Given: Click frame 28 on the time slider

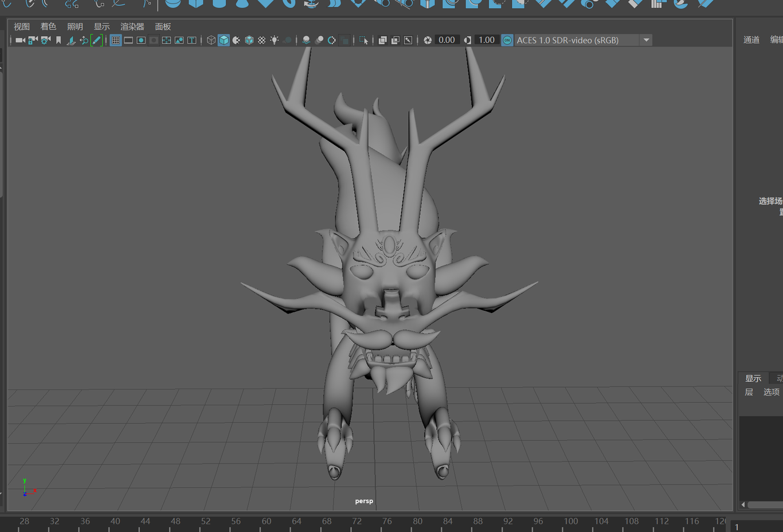Looking at the screenshot, I should [24, 521].
